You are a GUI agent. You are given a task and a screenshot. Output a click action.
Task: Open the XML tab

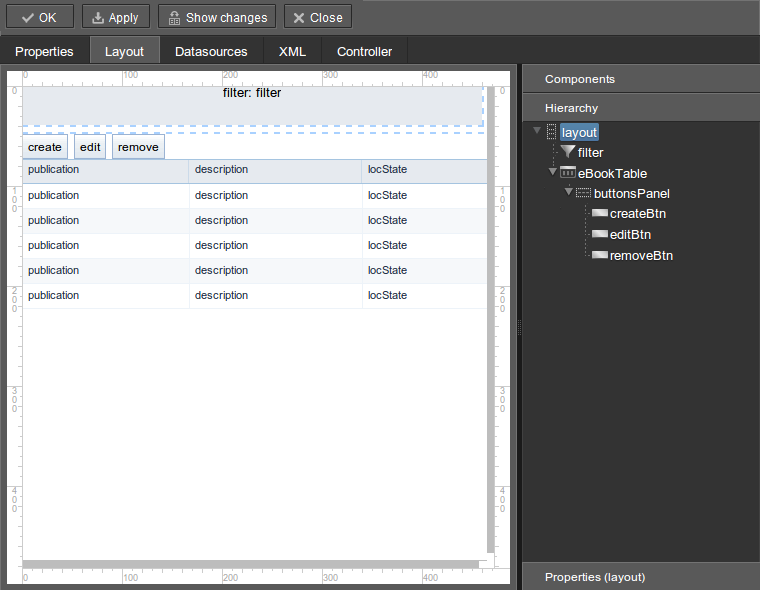[292, 51]
